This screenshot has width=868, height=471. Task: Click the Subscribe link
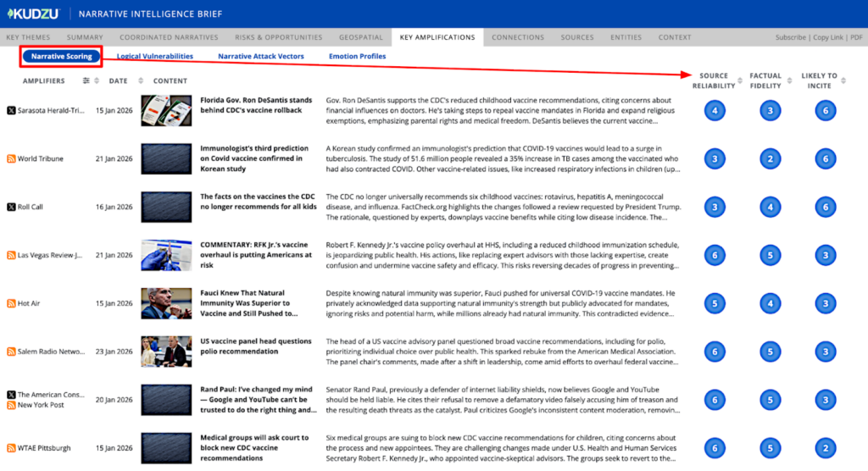tap(790, 37)
